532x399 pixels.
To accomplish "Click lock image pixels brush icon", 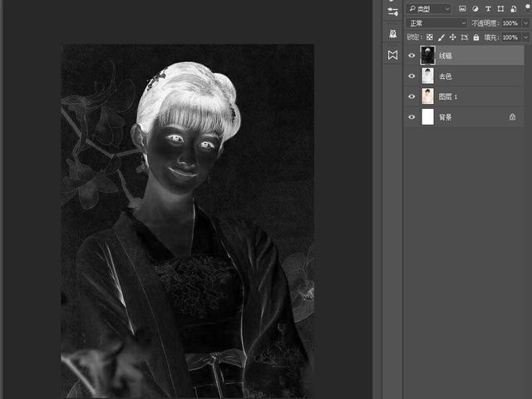I will click(x=441, y=37).
